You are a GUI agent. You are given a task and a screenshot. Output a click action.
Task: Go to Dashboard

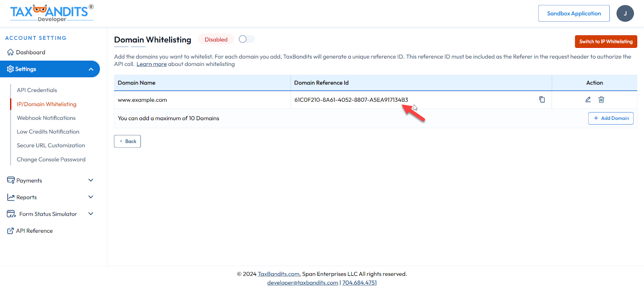31,52
